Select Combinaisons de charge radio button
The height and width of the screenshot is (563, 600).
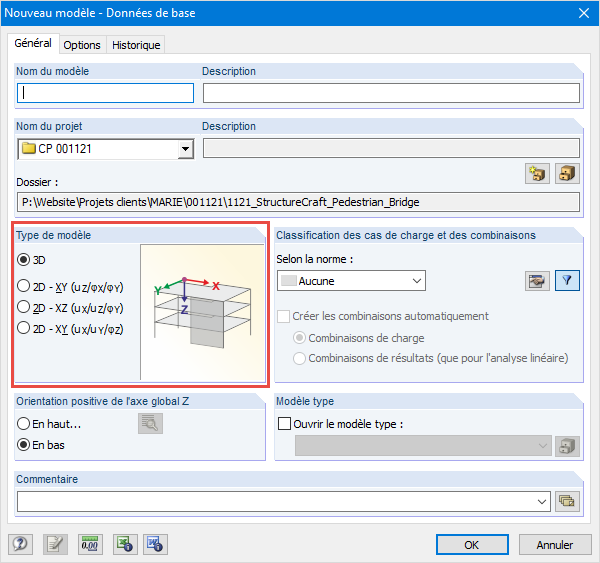(299, 338)
